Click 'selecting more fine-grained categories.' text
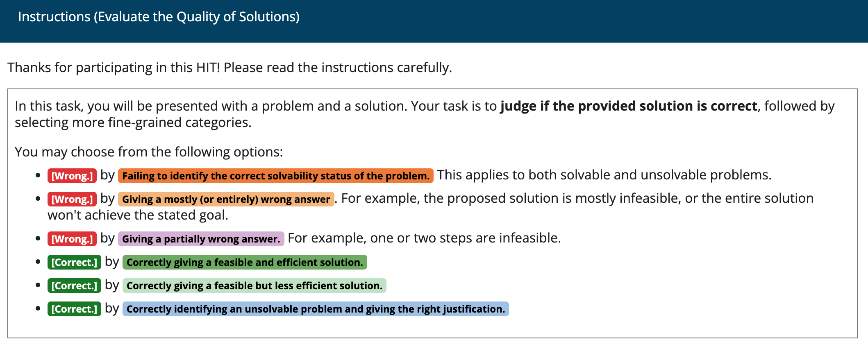Image resolution: width=868 pixels, height=340 pixels. pyautogui.click(x=133, y=122)
